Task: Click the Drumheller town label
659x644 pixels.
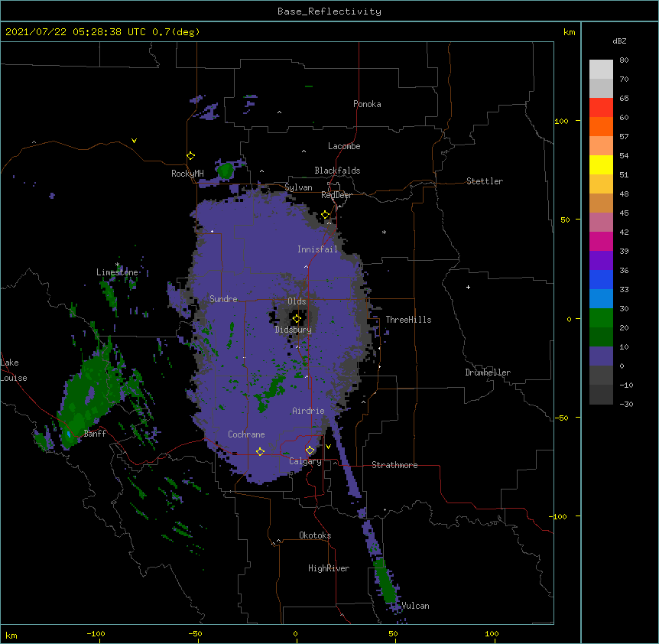Action: coord(488,372)
